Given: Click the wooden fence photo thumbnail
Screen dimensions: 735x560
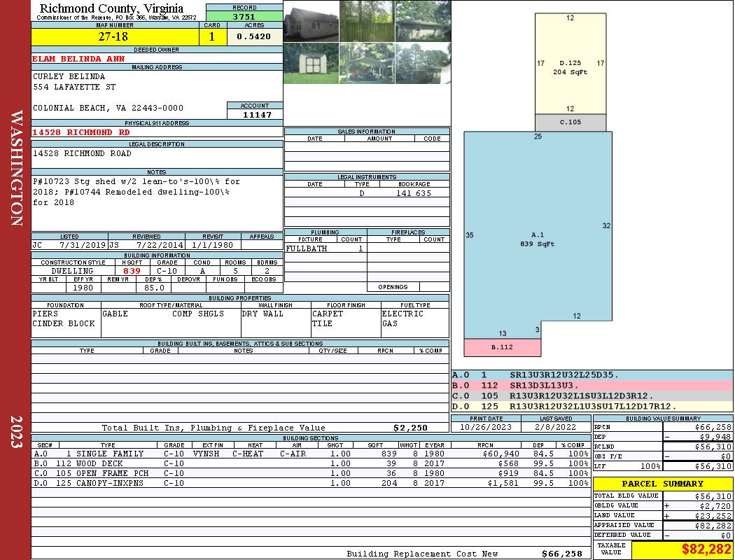Looking at the screenshot, I should click(367, 21).
